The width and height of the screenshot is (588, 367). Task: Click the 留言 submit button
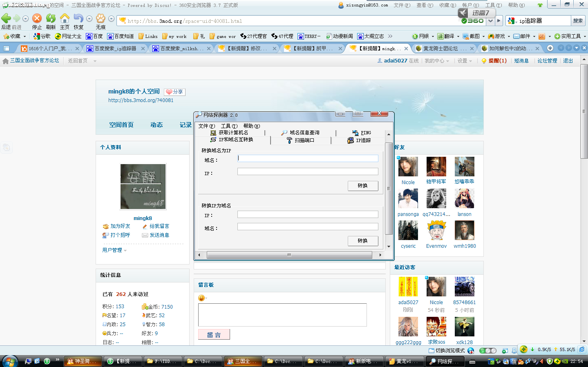pos(214,335)
